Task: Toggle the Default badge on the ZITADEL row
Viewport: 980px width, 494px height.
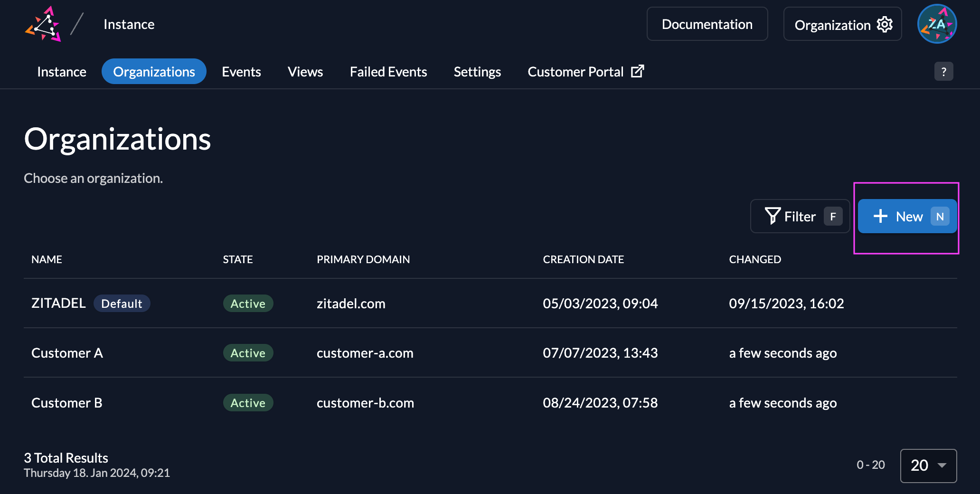Action: pyautogui.click(x=122, y=303)
